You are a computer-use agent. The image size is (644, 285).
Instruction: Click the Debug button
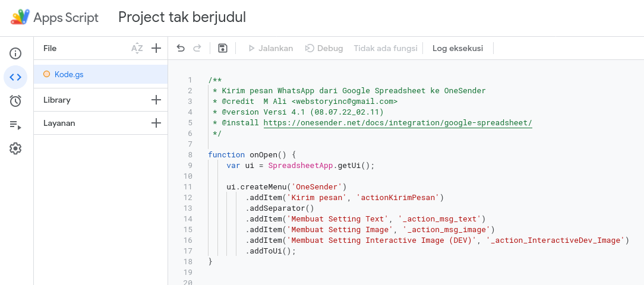pyautogui.click(x=324, y=49)
